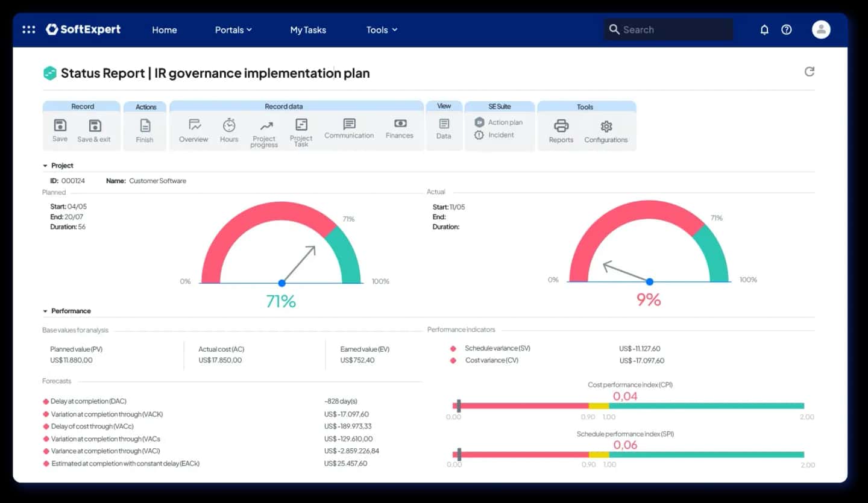Screen dimensions: 868x503
Task: Click the Save icon in Record group
Action: pyautogui.click(x=60, y=125)
